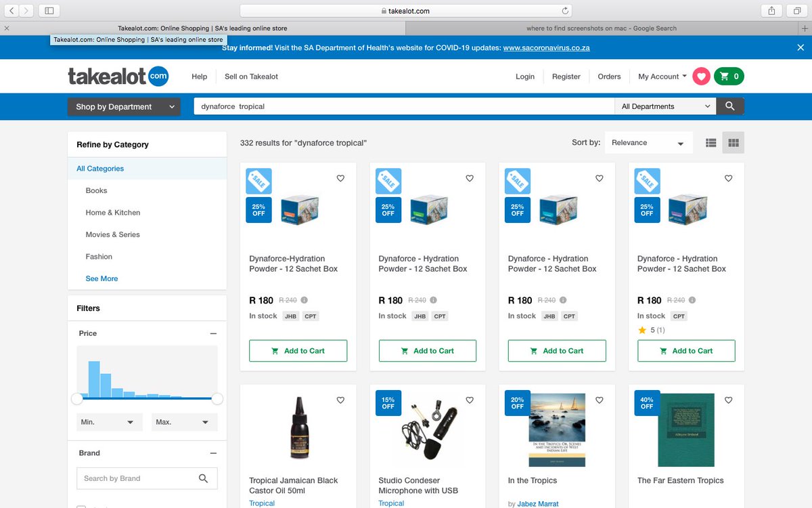Open the All Departments search dropdown
The width and height of the screenshot is (812, 508).
[665, 106]
